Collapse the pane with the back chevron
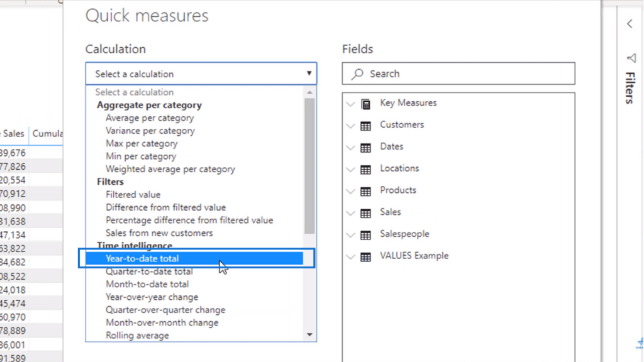The image size is (644, 362). coord(630,24)
